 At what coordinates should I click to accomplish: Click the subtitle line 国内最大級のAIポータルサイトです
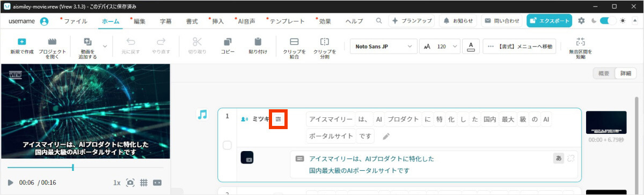tap(359, 170)
